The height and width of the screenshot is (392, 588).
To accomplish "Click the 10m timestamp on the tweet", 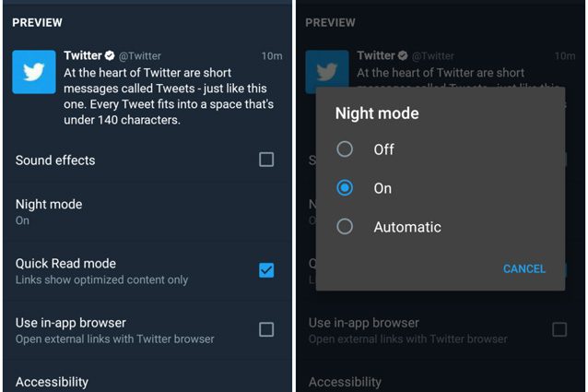I will tap(272, 56).
